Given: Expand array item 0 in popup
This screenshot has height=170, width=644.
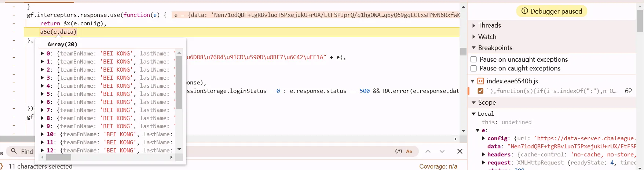Looking at the screenshot, I should click(x=42, y=54).
